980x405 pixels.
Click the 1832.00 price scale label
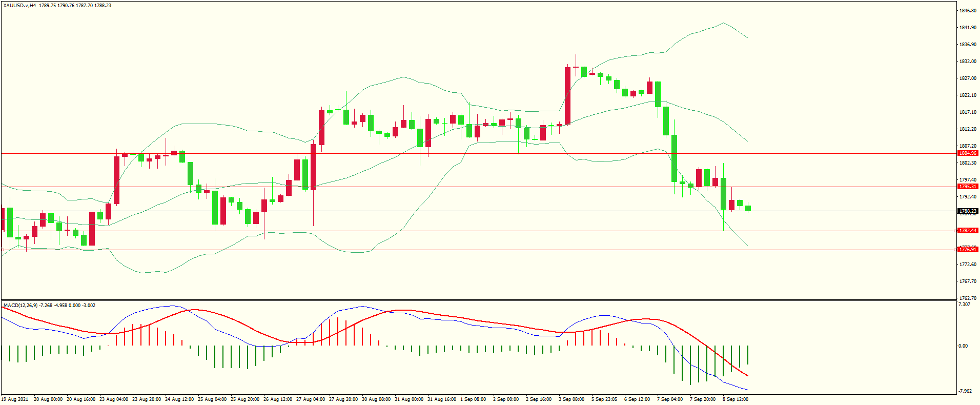pos(968,62)
